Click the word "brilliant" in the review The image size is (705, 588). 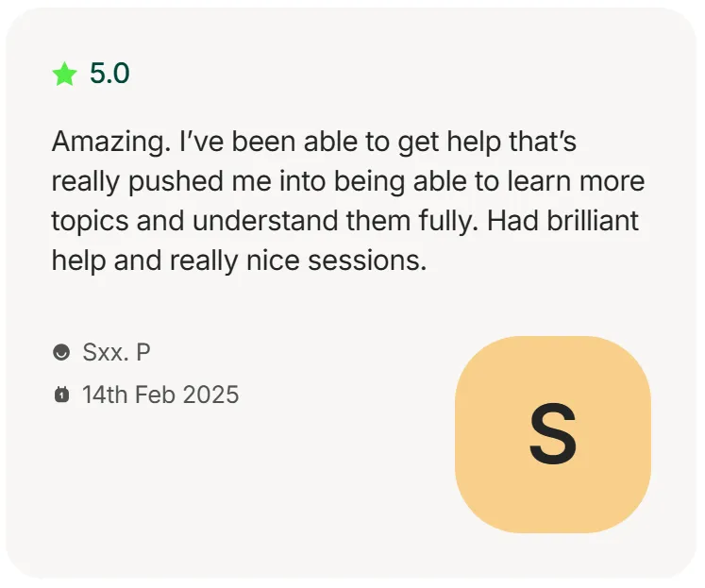(x=593, y=221)
